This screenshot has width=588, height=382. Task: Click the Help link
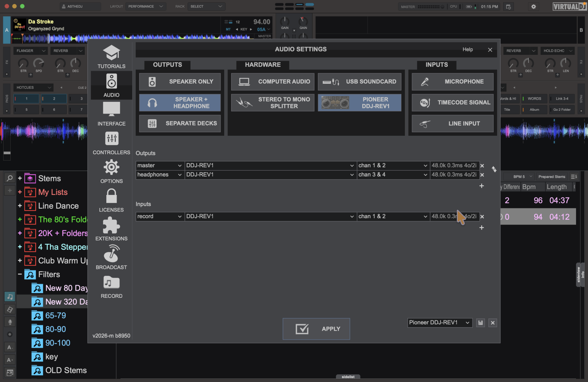click(x=468, y=50)
